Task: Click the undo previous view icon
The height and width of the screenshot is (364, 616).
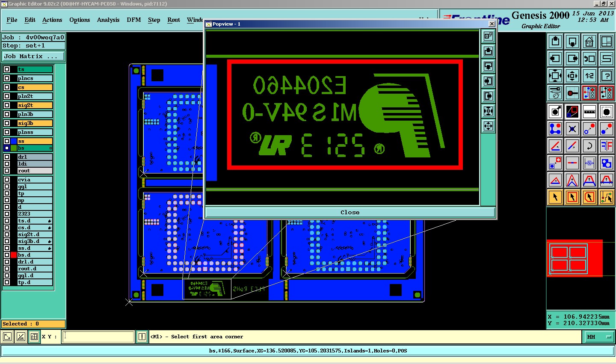Action: [589, 59]
